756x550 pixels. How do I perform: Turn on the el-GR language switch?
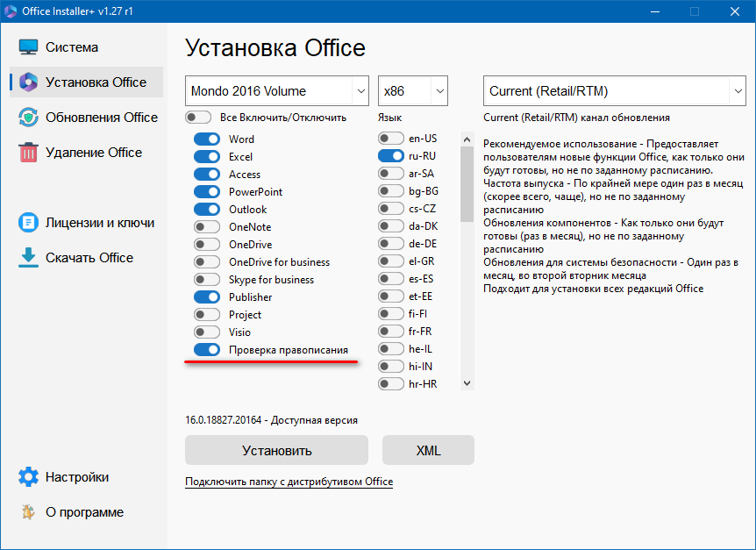pyautogui.click(x=391, y=261)
